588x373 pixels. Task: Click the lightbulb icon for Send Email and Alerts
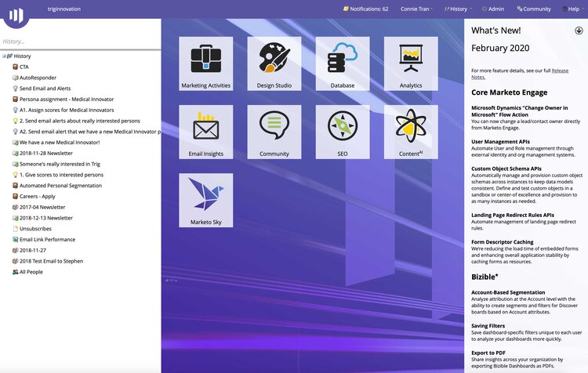point(16,89)
